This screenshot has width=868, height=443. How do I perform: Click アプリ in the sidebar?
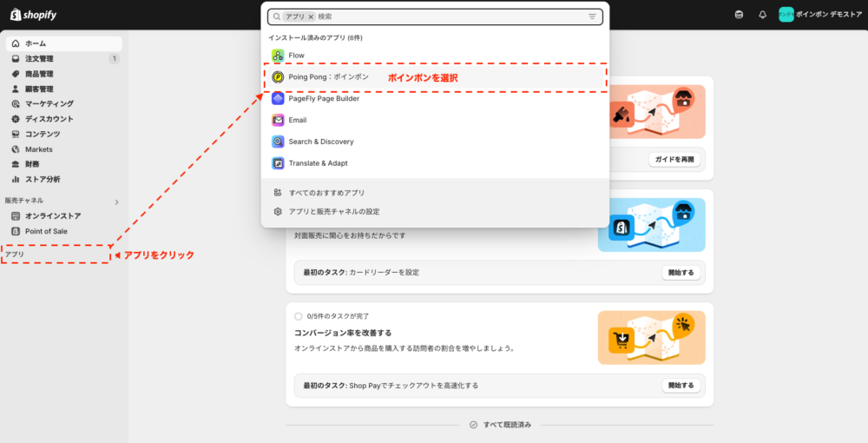point(15,255)
